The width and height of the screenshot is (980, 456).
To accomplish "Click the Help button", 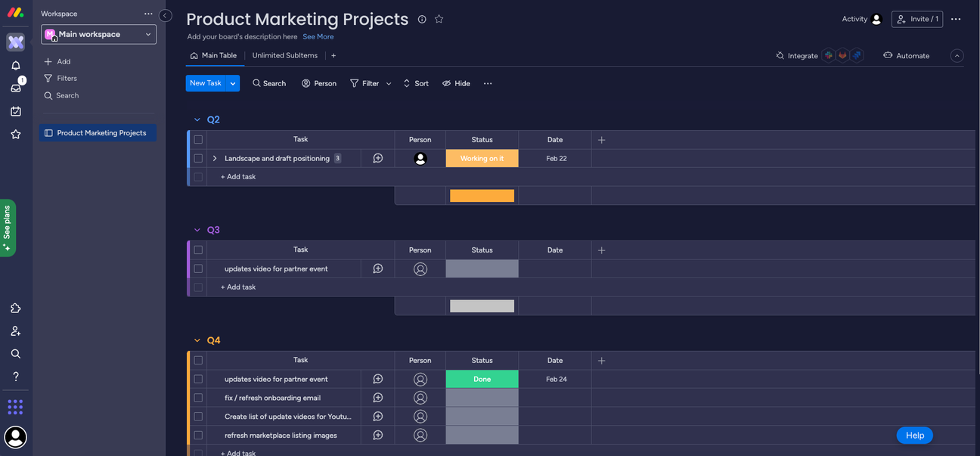I will click(x=914, y=435).
